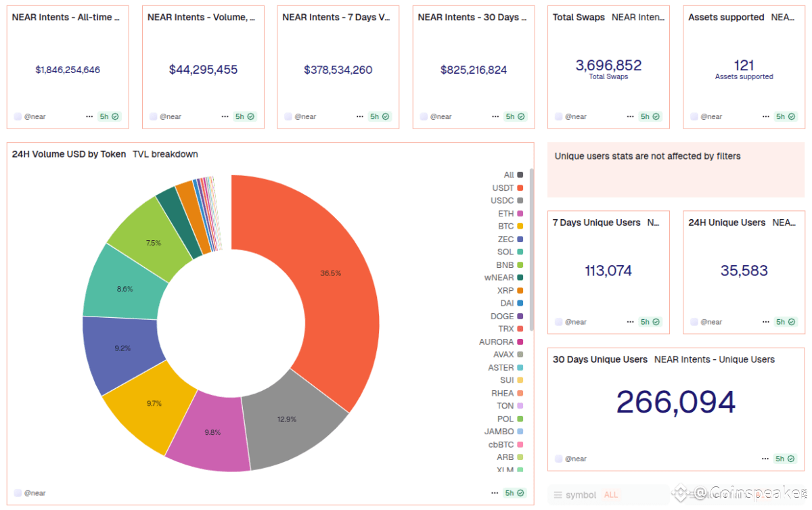
Task: Click 5h refresh badge on 30 Days Unique Users
Action: click(x=785, y=459)
